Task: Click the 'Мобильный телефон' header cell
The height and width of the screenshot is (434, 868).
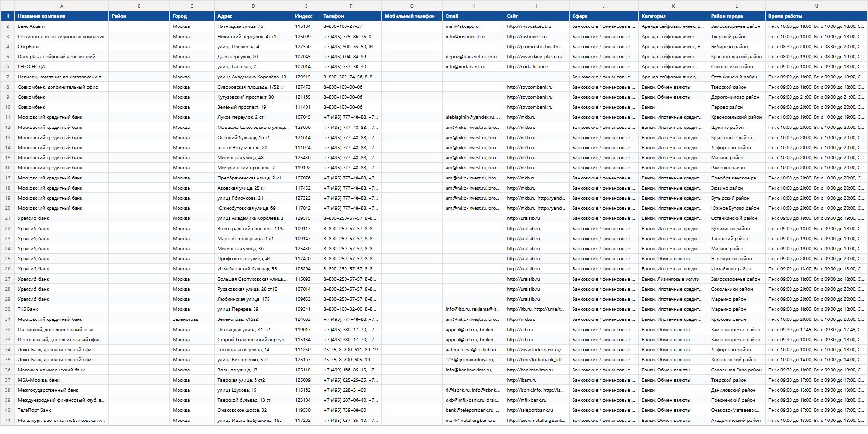Action: point(412,16)
